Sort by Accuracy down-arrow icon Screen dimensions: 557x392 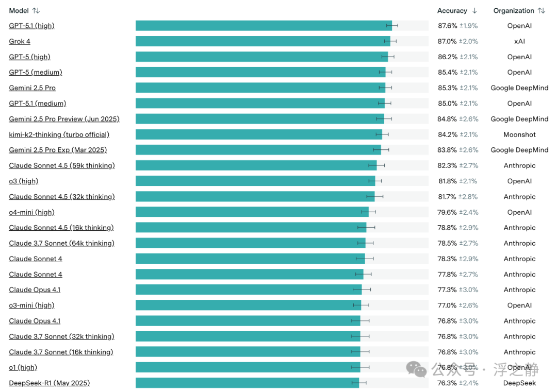(x=474, y=11)
